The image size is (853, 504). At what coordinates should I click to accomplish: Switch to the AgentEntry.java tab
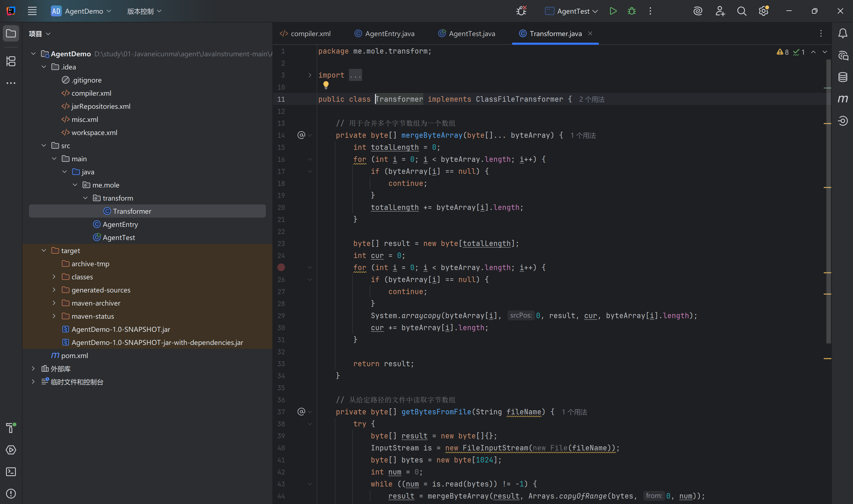[389, 34]
